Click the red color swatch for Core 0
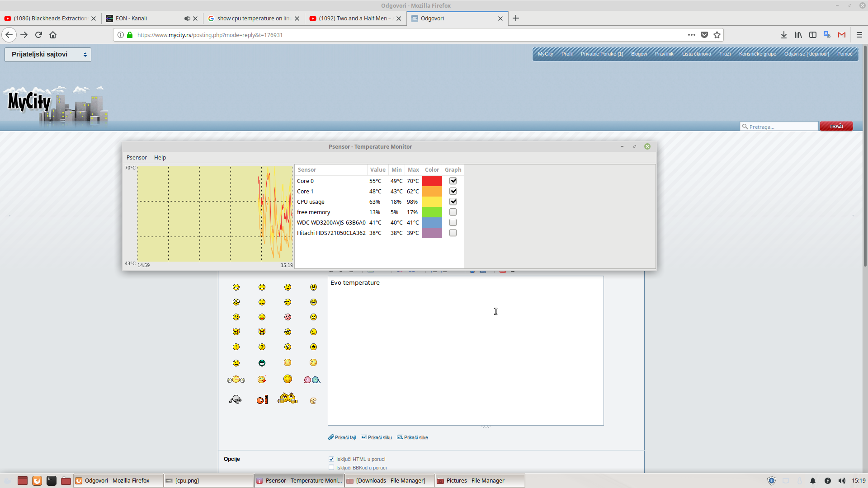The height and width of the screenshot is (488, 868). pos(432,181)
